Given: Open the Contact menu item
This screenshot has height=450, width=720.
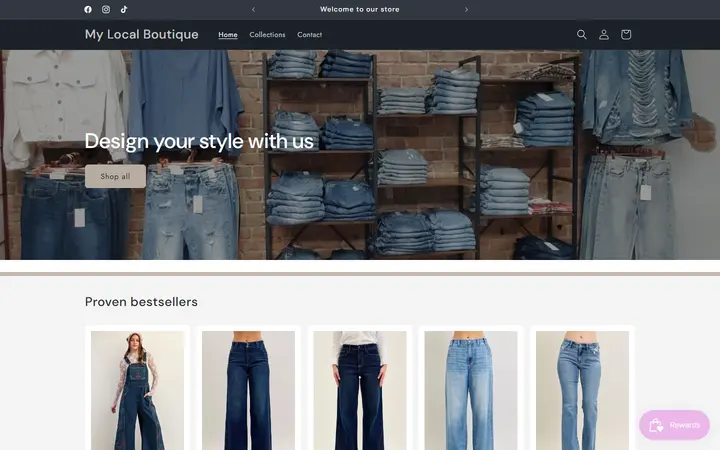Looking at the screenshot, I should point(309,34).
